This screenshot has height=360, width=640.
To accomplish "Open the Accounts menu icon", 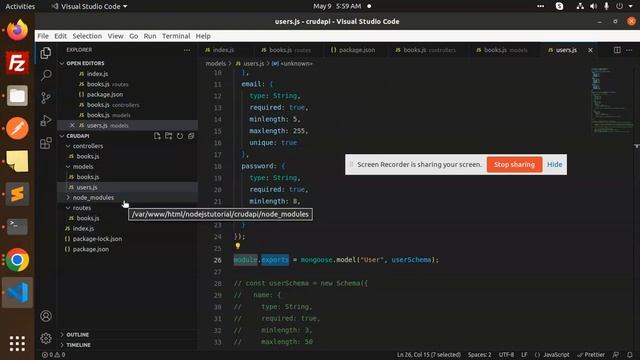I will coord(46,316).
